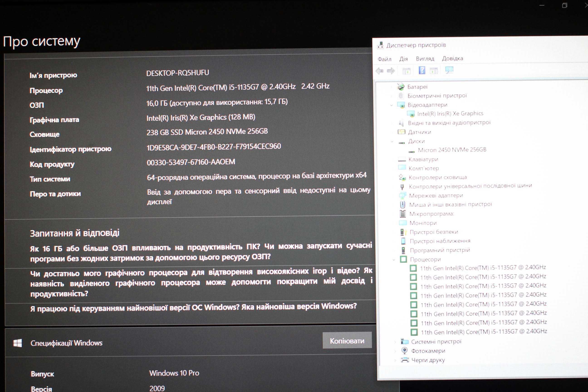The image size is (588, 392).
Task: Select the Micron 2450 NVMe 256GB disk entry
Action: (x=452, y=150)
